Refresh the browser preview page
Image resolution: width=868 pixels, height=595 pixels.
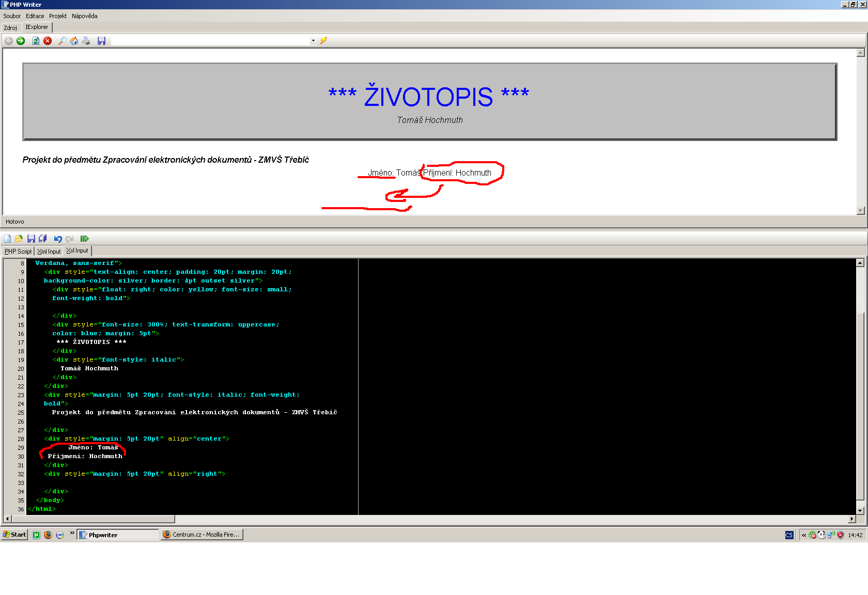coord(36,41)
